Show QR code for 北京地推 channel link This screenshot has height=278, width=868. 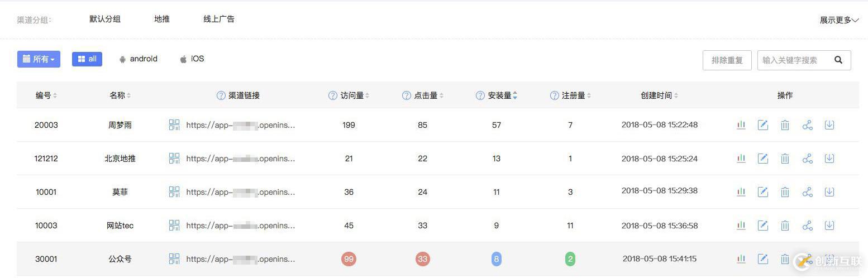coord(174,159)
